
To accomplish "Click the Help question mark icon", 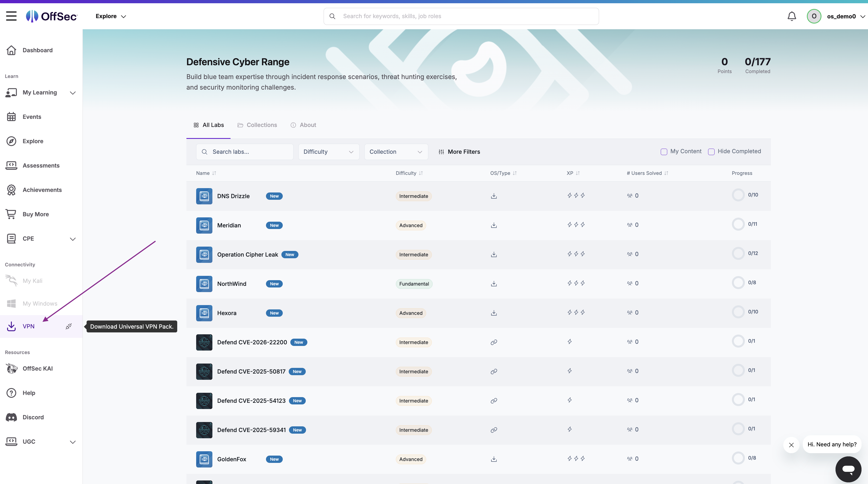I will 11,393.
